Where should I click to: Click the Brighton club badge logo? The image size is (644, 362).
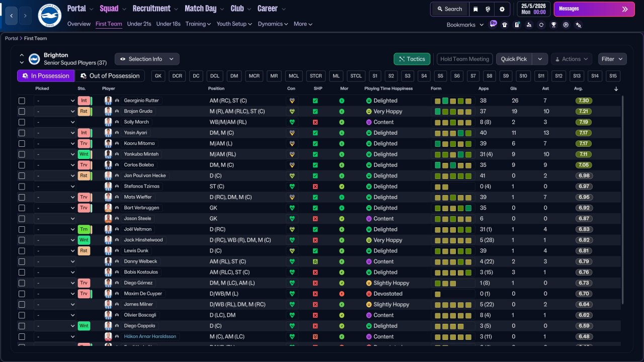(49, 16)
